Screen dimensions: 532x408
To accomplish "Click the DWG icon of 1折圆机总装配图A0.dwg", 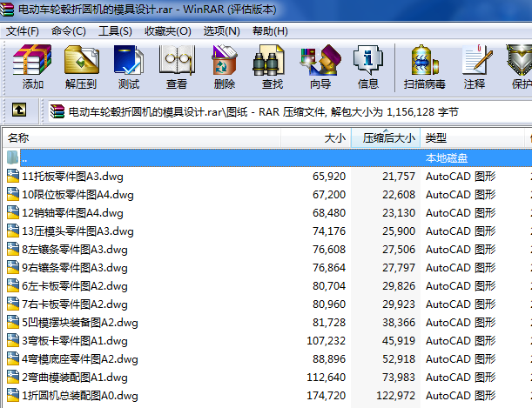I will [x=13, y=396].
